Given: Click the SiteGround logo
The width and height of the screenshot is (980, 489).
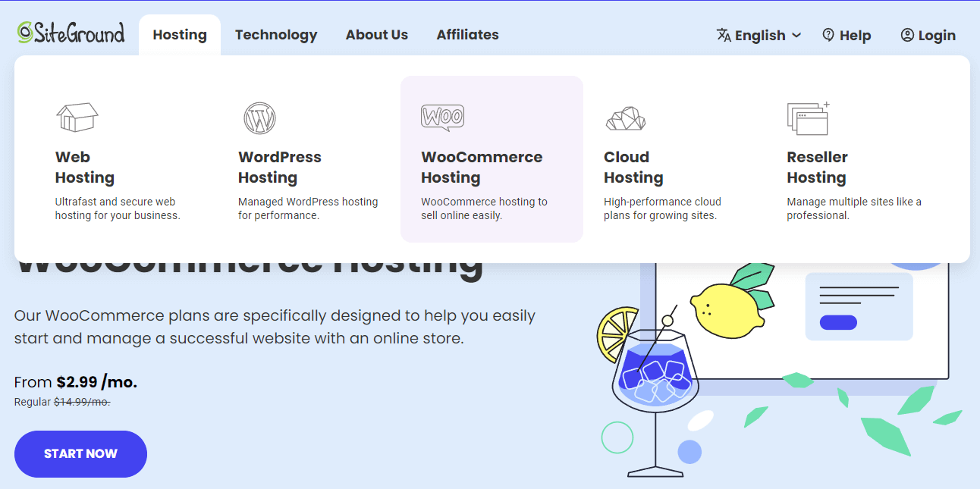Looking at the screenshot, I should (71, 33).
